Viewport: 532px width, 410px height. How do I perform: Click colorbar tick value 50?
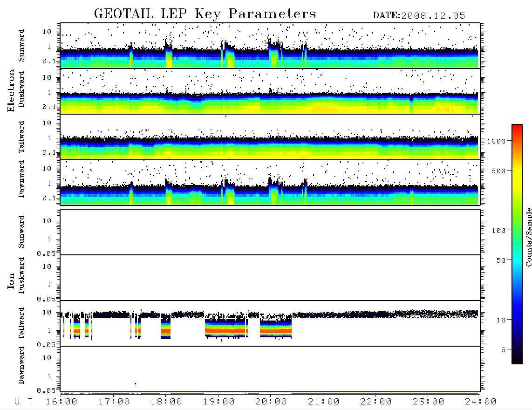click(x=501, y=260)
